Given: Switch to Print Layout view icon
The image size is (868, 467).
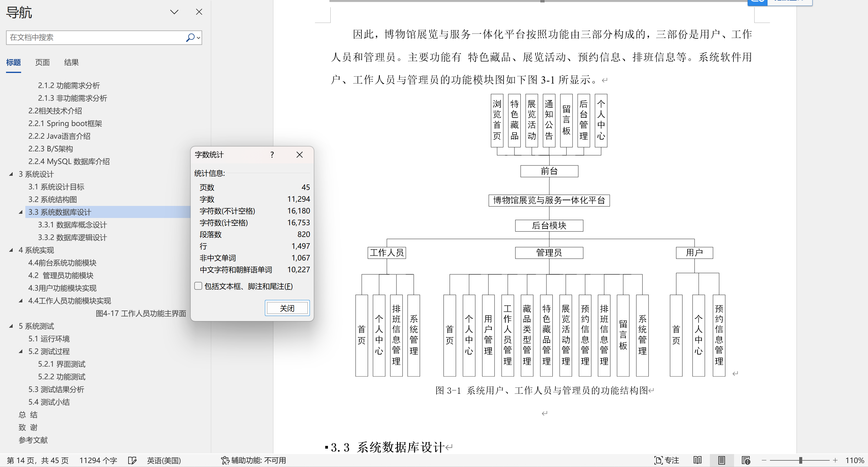Looking at the screenshot, I should pyautogui.click(x=721, y=460).
